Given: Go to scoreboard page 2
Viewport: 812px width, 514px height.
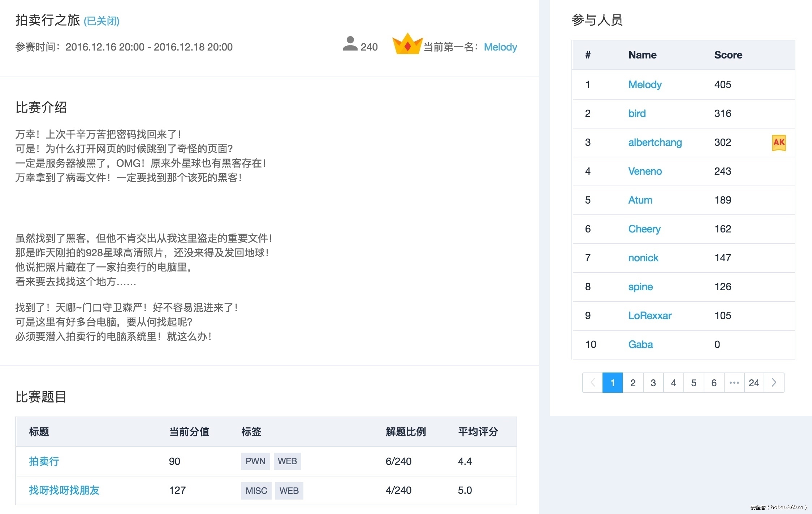Looking at the screenshot, I should pos(633,383).
